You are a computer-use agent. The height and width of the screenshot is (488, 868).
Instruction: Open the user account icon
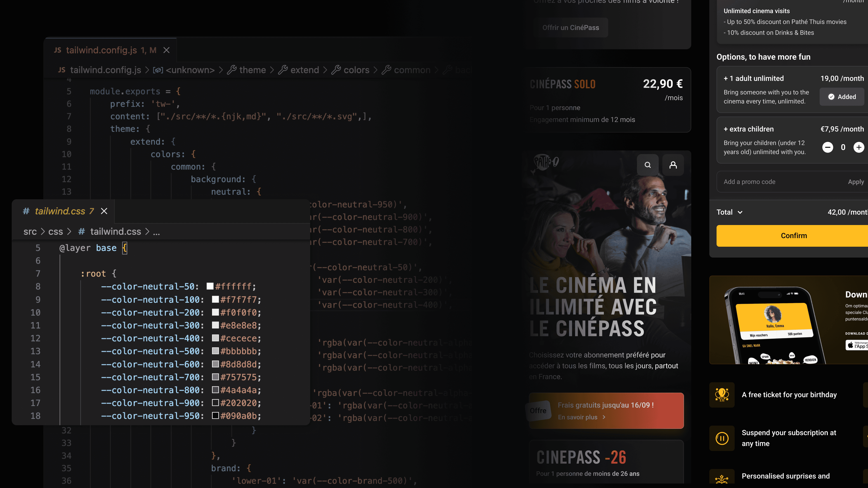673,165
